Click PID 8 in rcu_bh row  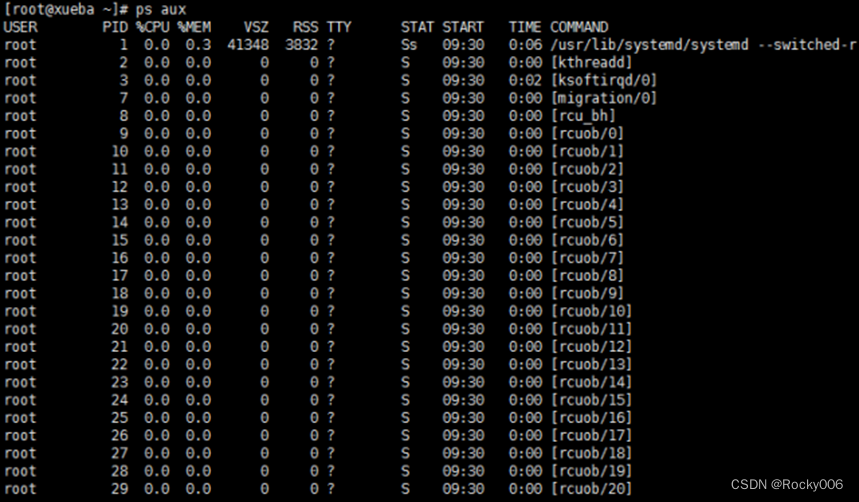124,116
